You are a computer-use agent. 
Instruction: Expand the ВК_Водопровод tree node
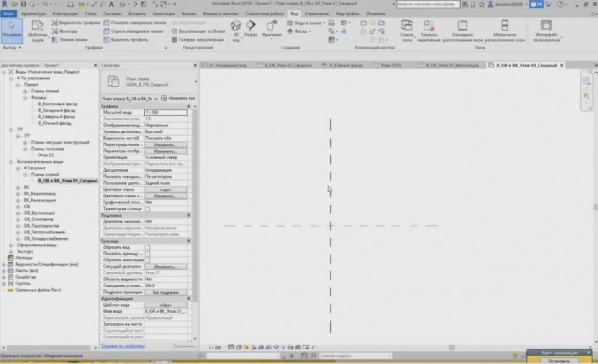point(18,194)
